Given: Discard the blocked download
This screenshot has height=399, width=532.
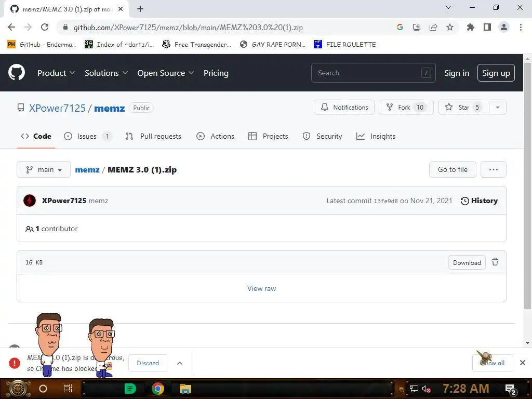Looking at the screenshot, I should [x=148, y=363].
